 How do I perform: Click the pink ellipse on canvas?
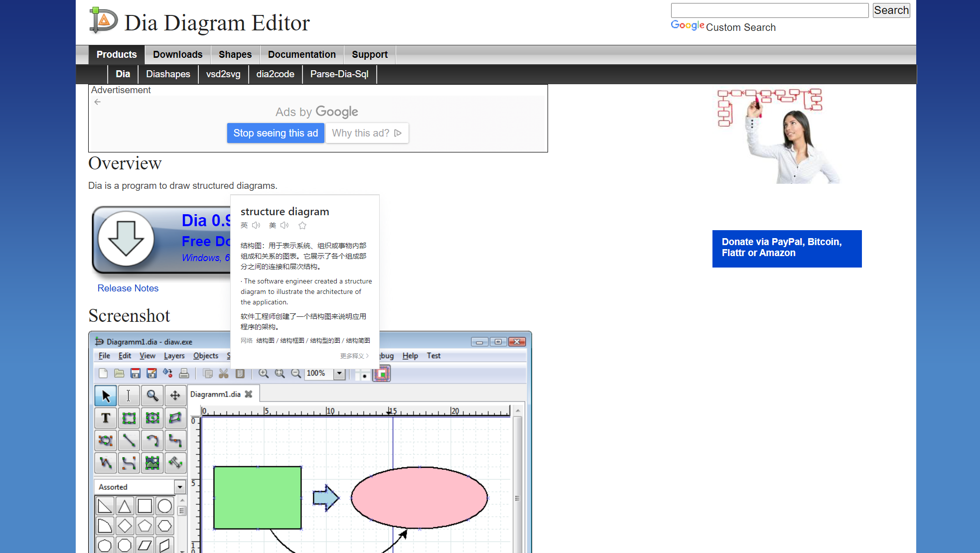point(420,497)
